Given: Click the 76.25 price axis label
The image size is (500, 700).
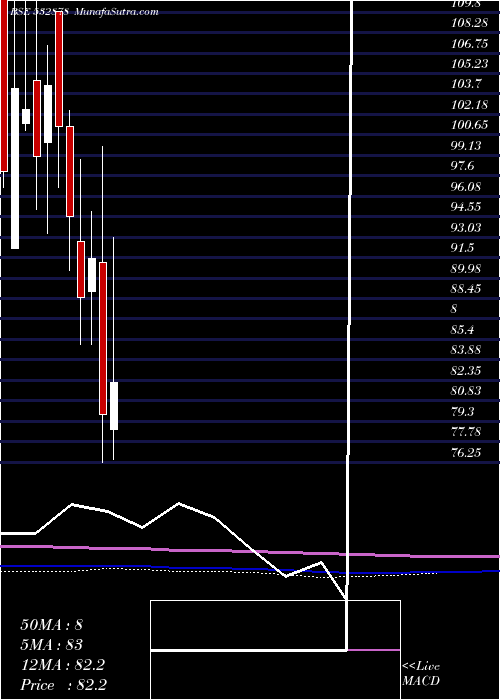Looking at the screenshot, I should tap(466, 454).
